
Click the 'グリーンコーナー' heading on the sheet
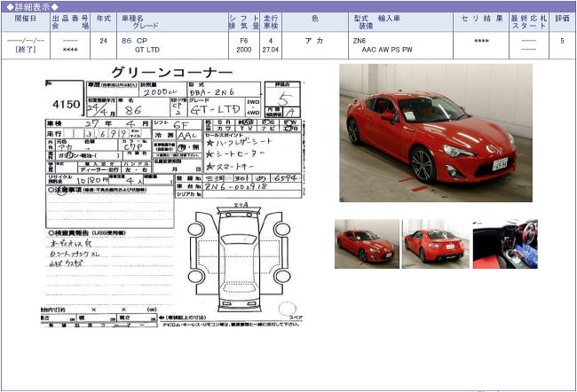coord(172,72)
